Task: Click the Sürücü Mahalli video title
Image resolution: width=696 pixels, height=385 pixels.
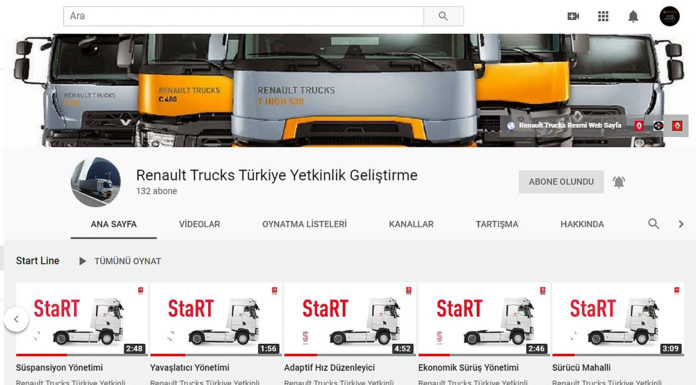Action: (581, 368)
